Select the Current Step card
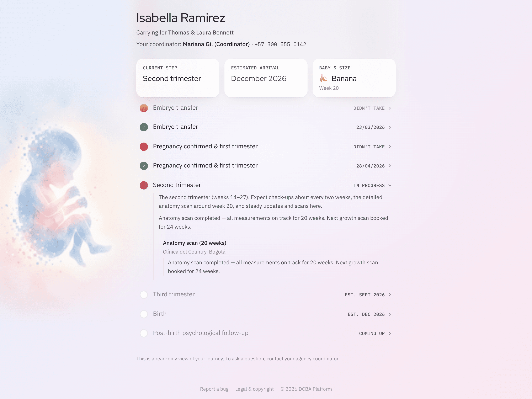The image size is (532, 399). pyautogui.click(x=178, y=78)
